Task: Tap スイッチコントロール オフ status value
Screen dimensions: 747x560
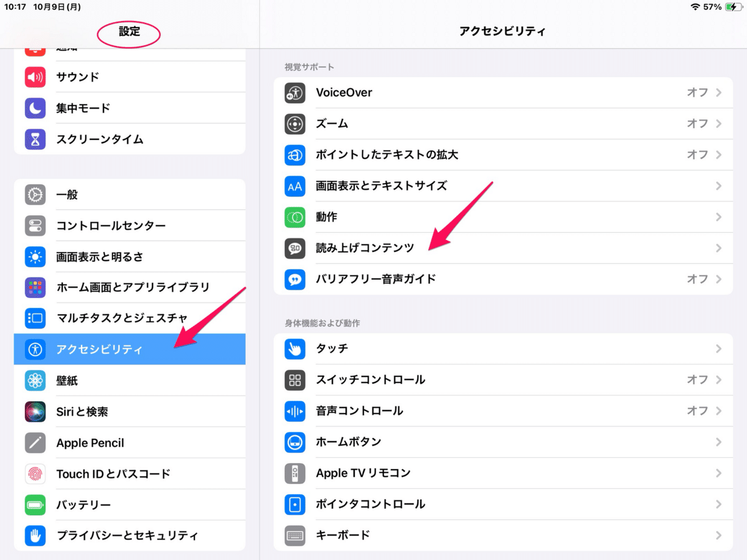Action: click(697, 380)
